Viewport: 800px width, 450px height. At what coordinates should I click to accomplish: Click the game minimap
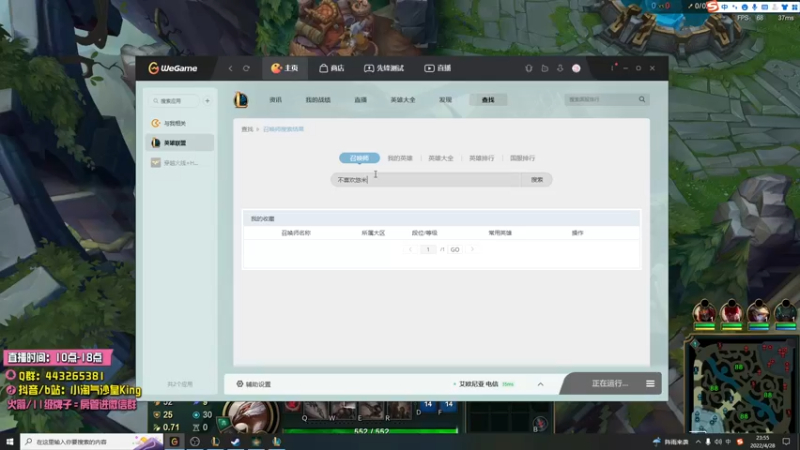tap(742, 388)
